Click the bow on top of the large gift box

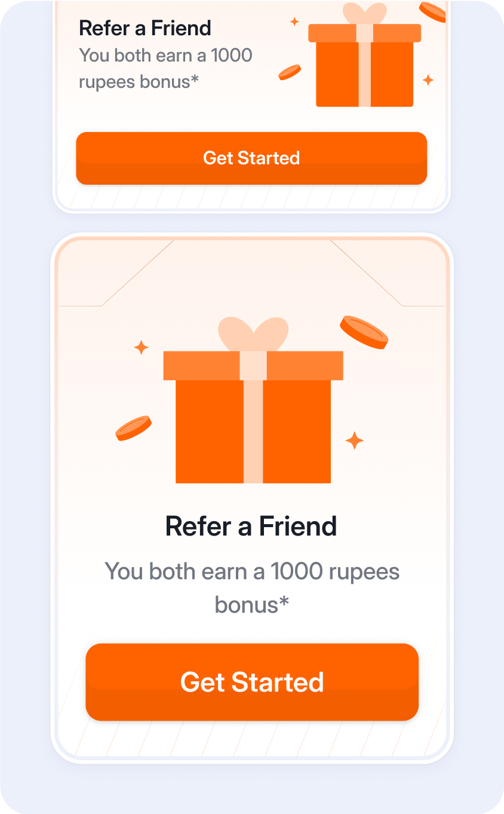pos(253,334)
